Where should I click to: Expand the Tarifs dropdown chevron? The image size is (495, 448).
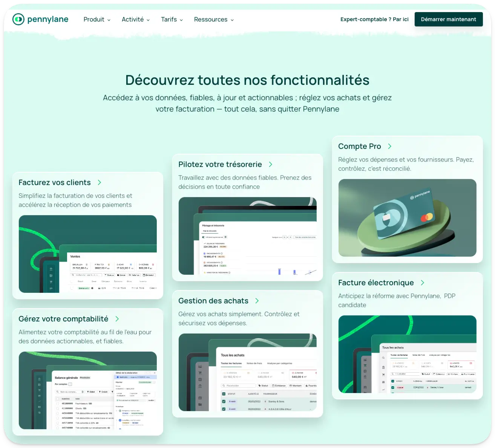coord(181,20)
